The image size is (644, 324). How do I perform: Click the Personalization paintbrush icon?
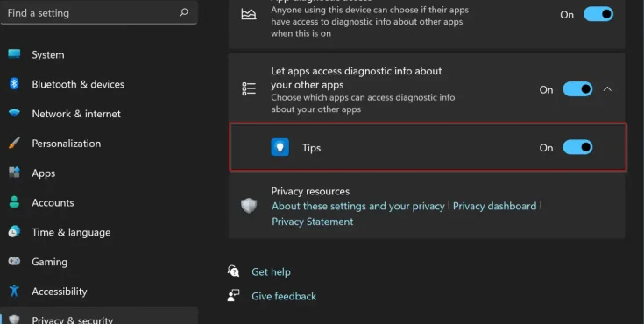[14, 143]
